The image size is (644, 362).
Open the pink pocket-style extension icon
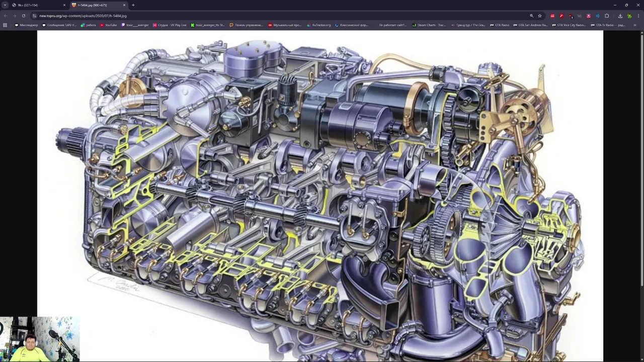(x=589, y=16)
